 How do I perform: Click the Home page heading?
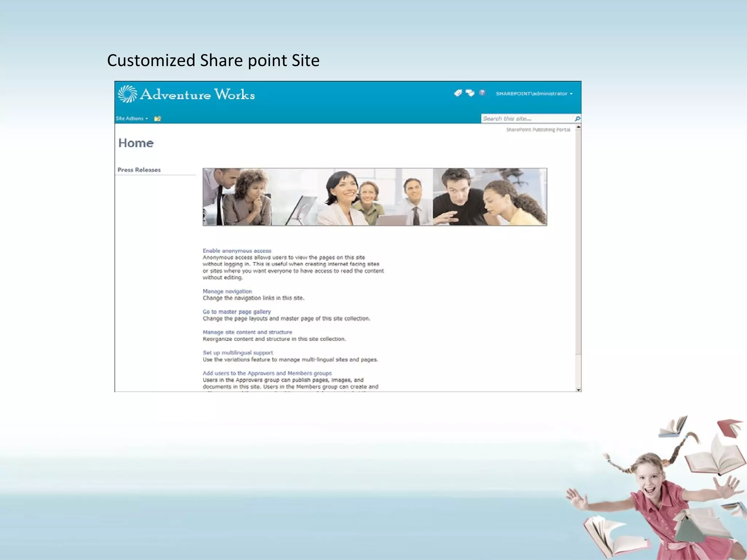pos(136,143)
